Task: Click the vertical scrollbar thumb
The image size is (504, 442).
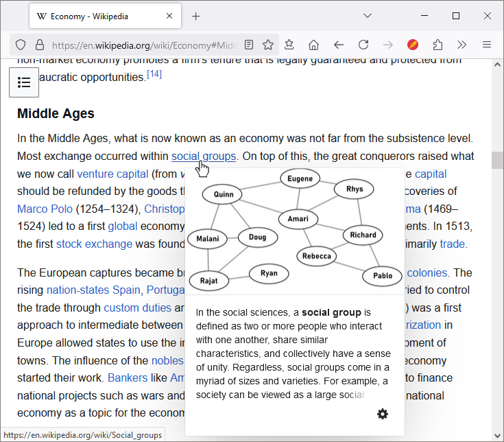Action: point(497,160)
